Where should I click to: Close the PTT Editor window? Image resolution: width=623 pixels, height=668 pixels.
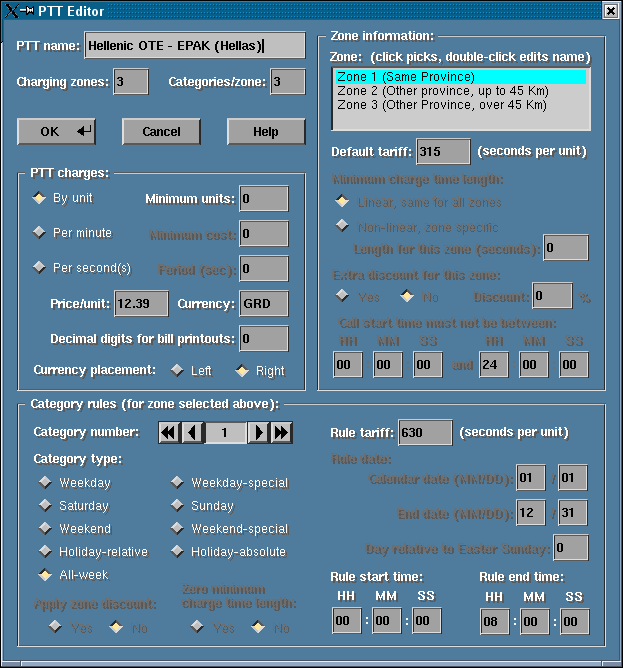coord(610,10)
